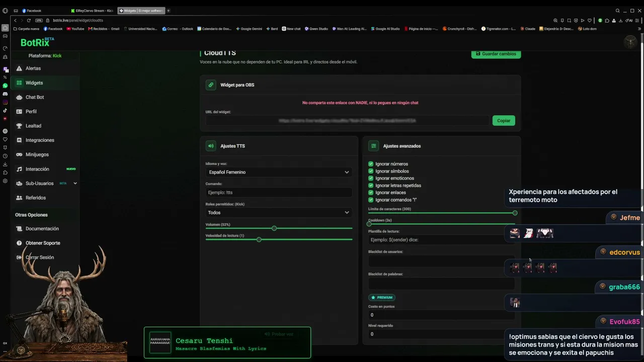Screen dimensions: 644x362
Task: Click the Cooldown slider handle
Action: click(x=369, y=224)
